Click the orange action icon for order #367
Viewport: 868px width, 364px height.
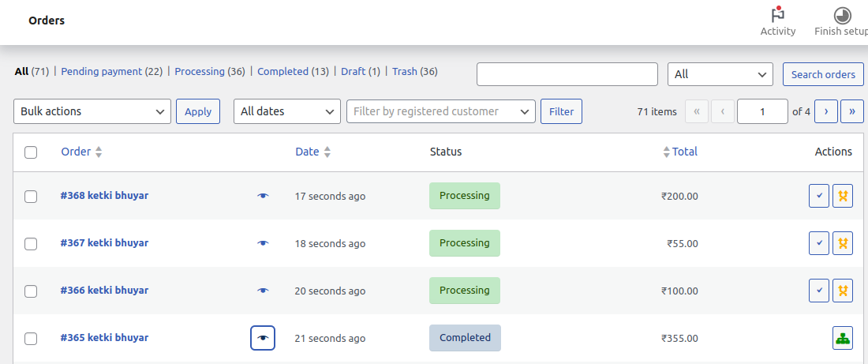[843, 243]
